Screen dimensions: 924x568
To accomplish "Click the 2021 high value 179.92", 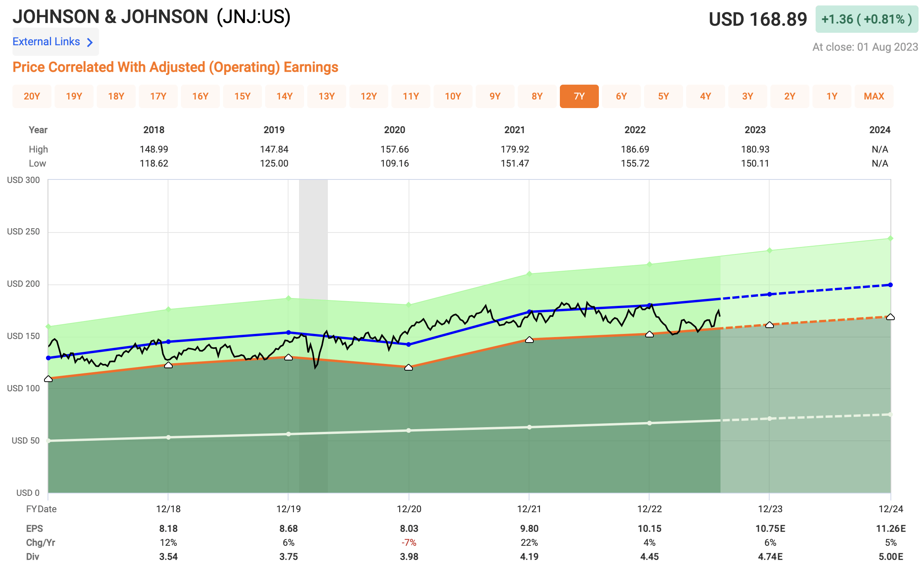I will [515, 149].
